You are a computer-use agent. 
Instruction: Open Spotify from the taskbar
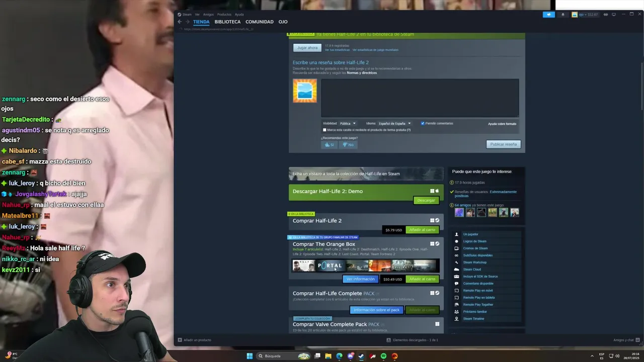[x=383, y=356]
